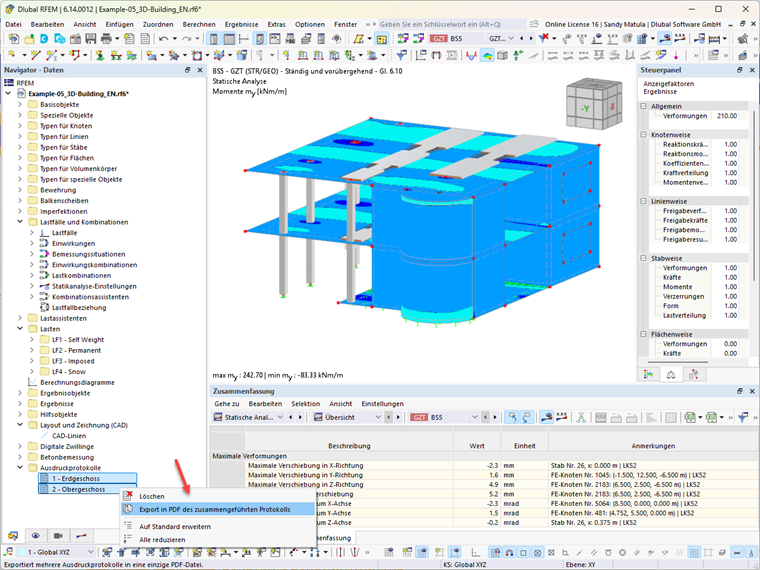The width and height of the screenshot is (760, 570).
Task: Click the results-with-eye display icon
Action: 664,38
